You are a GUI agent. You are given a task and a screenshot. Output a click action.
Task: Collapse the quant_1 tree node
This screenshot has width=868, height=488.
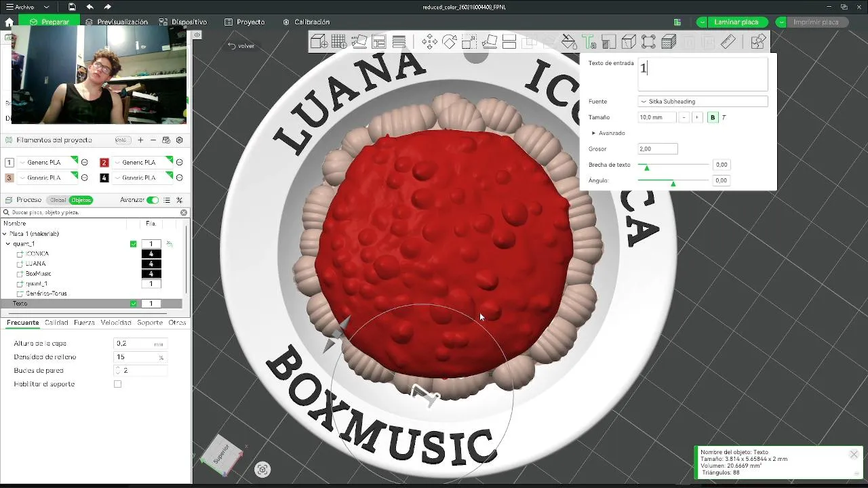(x=8, y=244)
